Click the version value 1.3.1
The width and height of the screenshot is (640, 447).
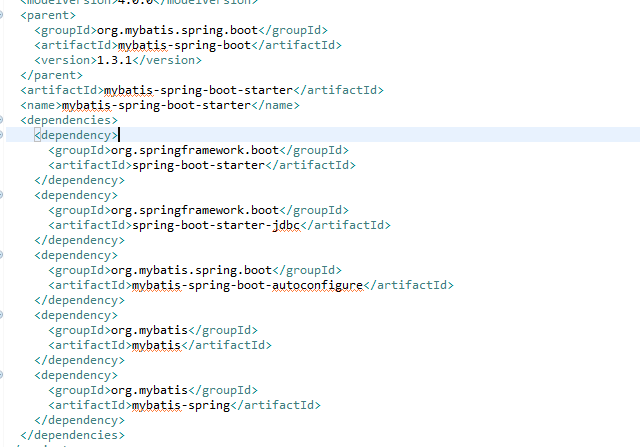pos(114,60)
